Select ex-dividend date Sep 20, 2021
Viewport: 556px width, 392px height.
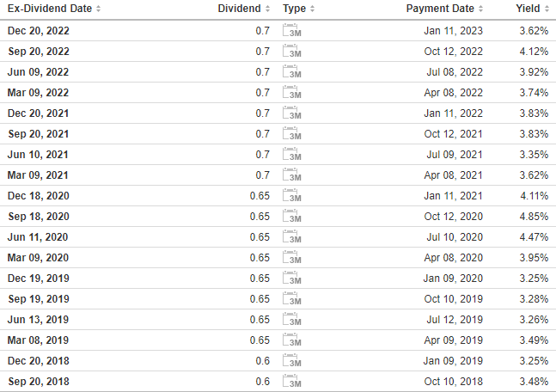click(38, 134)
